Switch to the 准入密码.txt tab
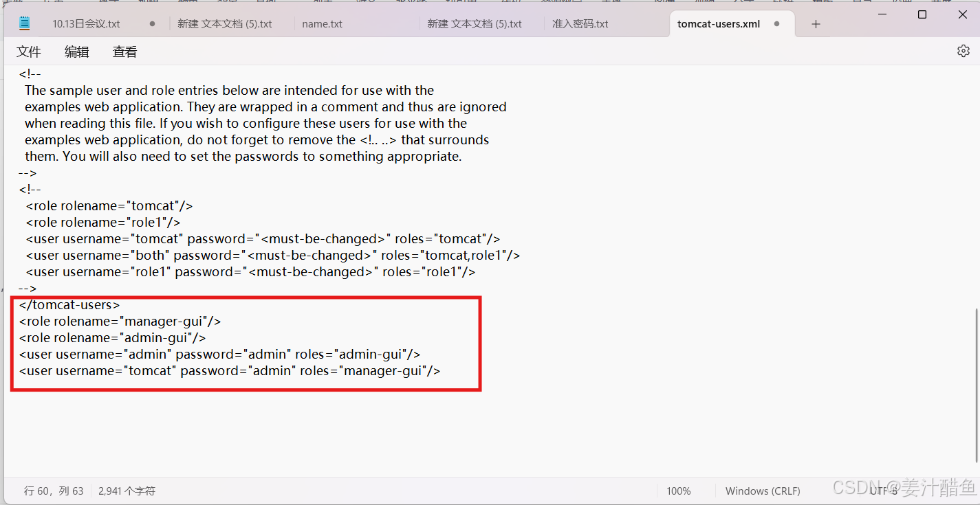Screen dimensions: 980x505 580,23
